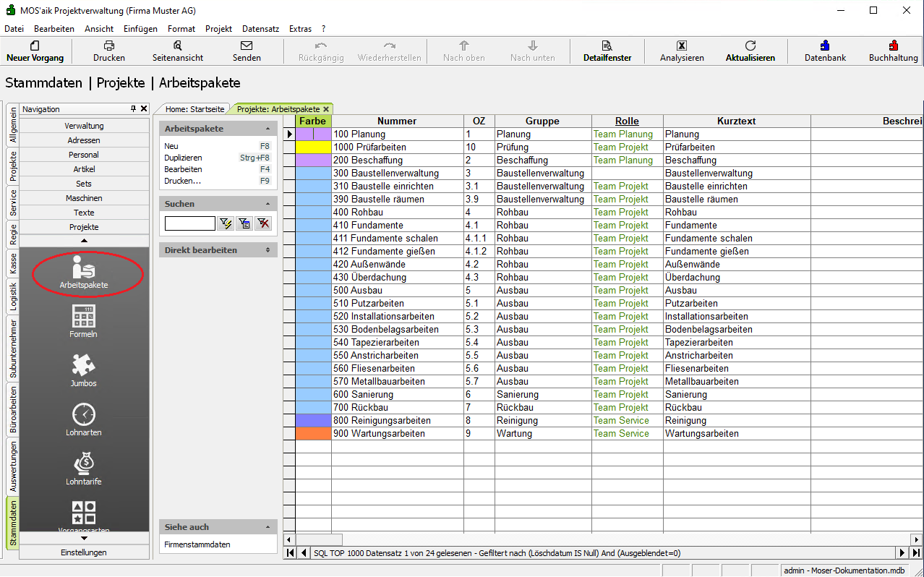The width and height of the screenshot is (924, 577).
Task: Go to previous record in grid
Action: (x=303, y=553)
